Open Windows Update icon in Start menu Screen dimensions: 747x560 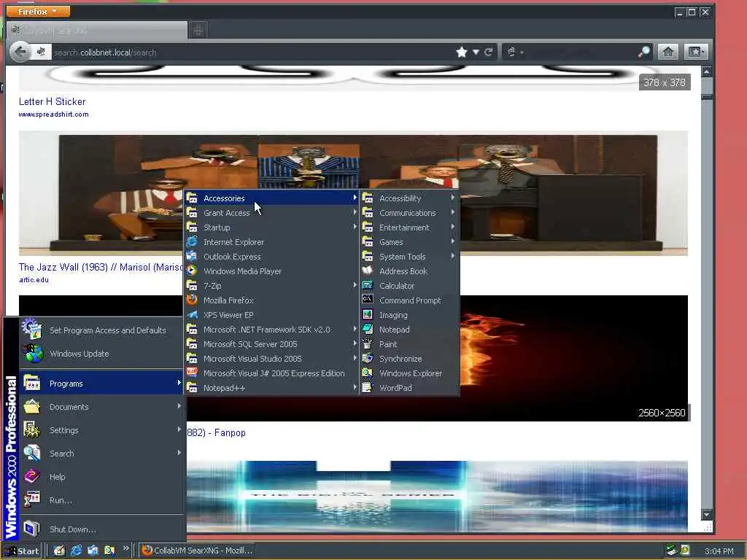(x=34, y=354)
